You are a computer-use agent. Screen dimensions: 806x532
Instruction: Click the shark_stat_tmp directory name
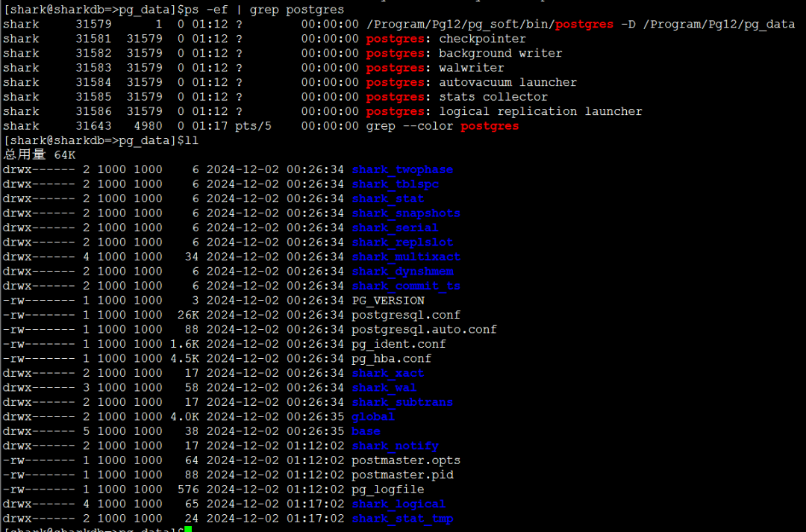click(402, 519)
